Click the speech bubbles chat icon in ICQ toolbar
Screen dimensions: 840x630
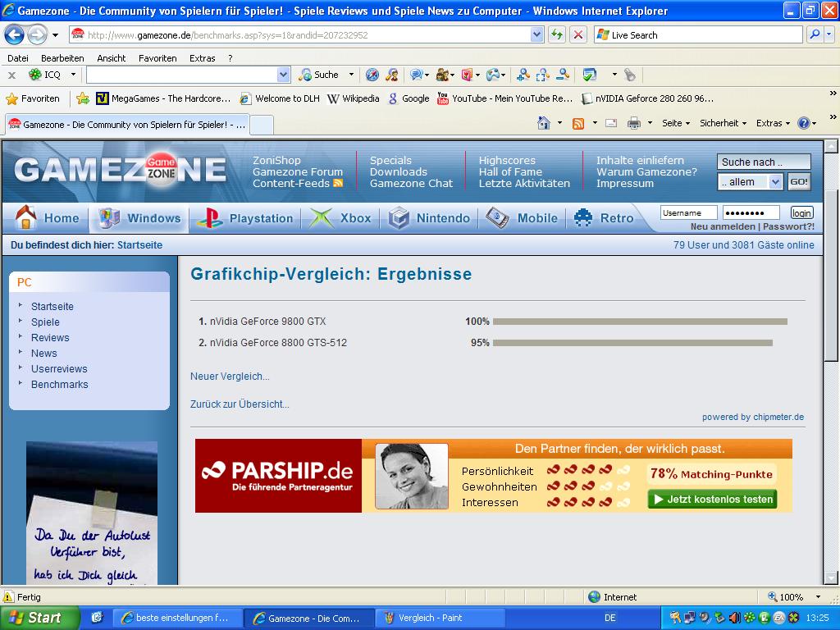[416, 75]
